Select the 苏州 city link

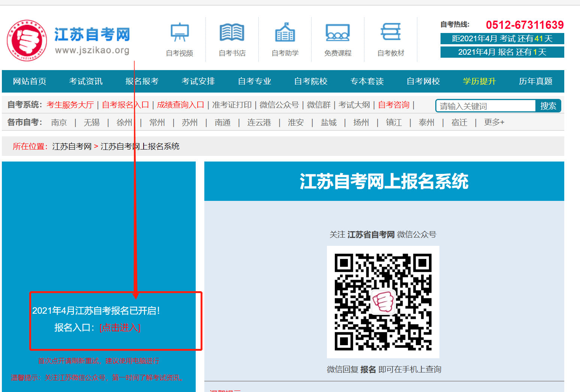coord(190,123)
